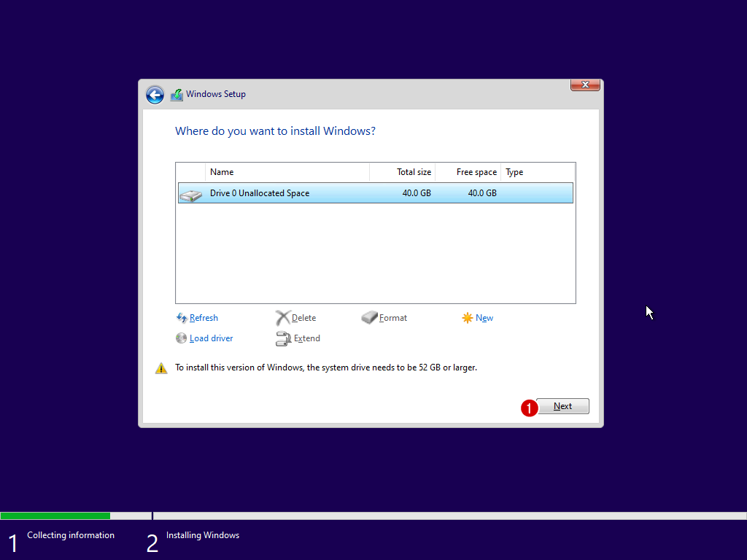Click the green setup progress bar

55,516
